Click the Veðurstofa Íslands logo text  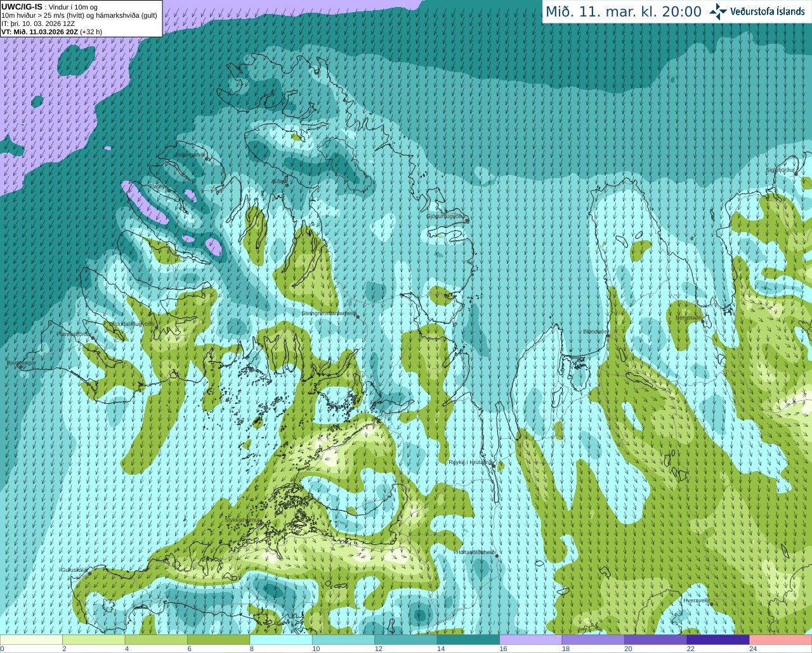coord(767,11)
